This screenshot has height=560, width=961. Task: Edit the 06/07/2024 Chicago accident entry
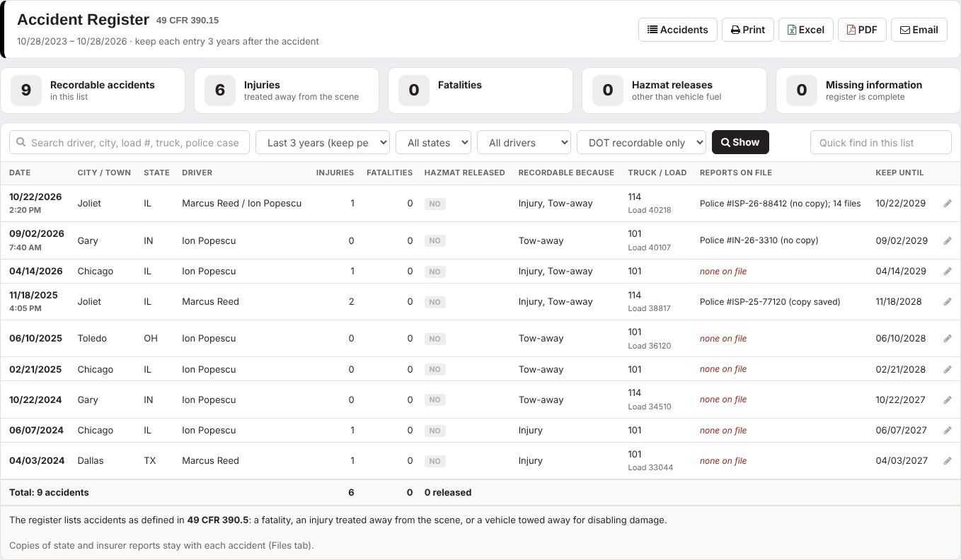click(x=948, y=431)
